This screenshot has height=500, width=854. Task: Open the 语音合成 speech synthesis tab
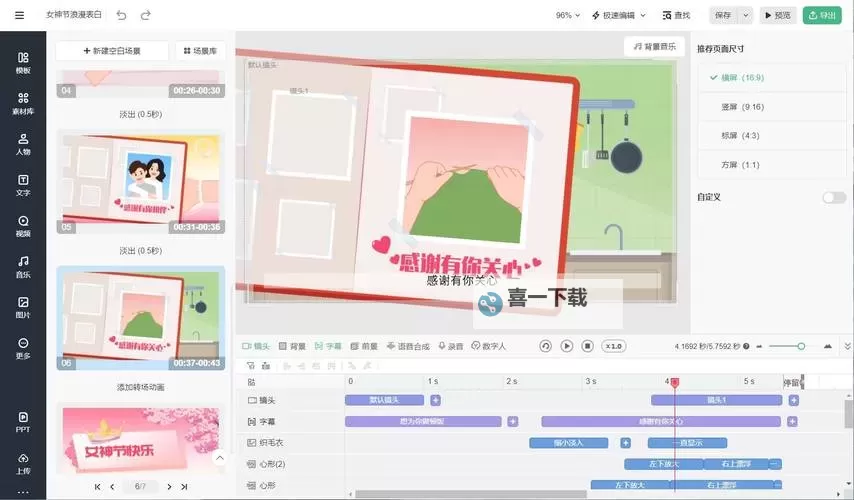[408, 346]
